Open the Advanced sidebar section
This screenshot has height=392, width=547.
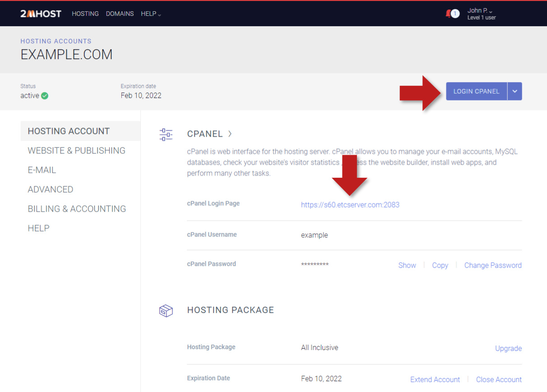point(50,189)
